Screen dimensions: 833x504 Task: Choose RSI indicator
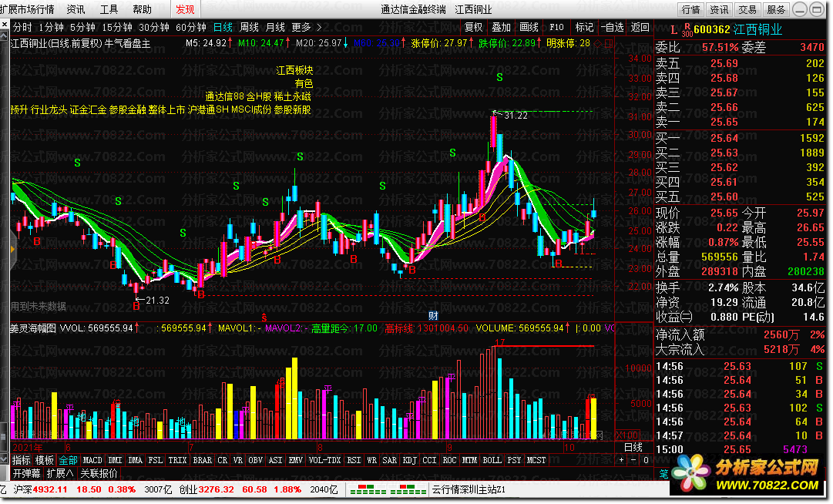(x=354, y=460)
